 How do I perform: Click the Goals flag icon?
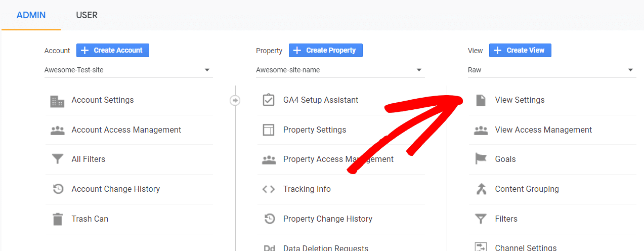pyautogui.click(x=481, y=159)
